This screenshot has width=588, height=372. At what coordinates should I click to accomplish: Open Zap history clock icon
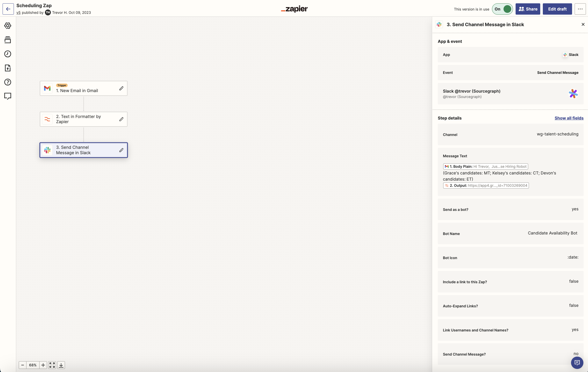(x=8, y=54)
